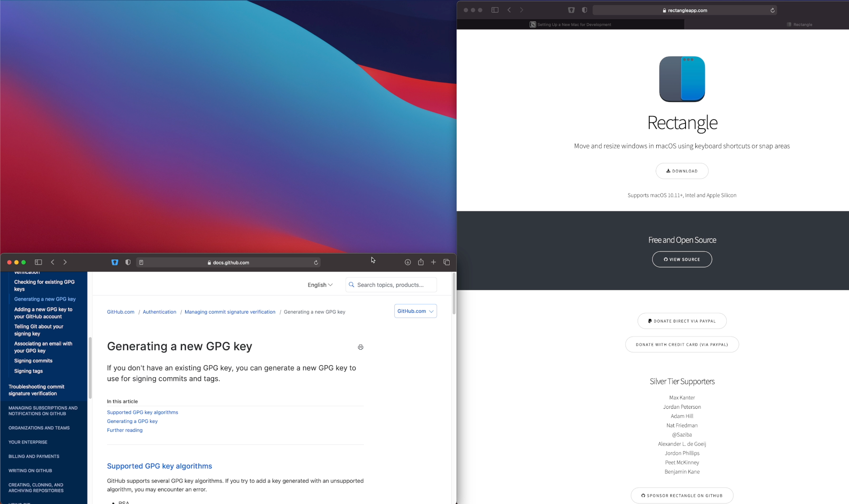Expand Creating, Cloning, and Archiving Repositories
Image resolution: width=849 pixels, height=504 pixels.
pos(36,488)
